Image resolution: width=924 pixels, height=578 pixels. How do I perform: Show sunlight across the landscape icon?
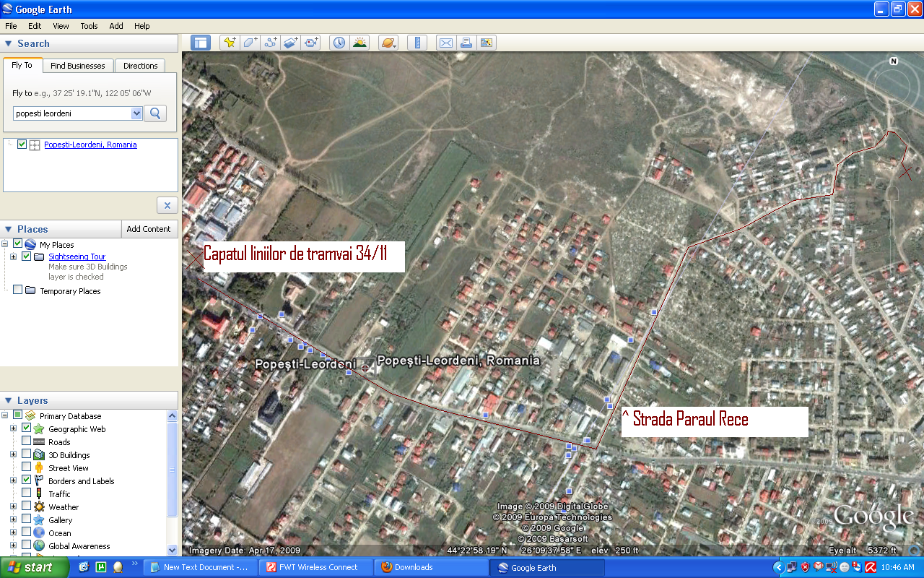pyautogui.click(x=359, y=43)
